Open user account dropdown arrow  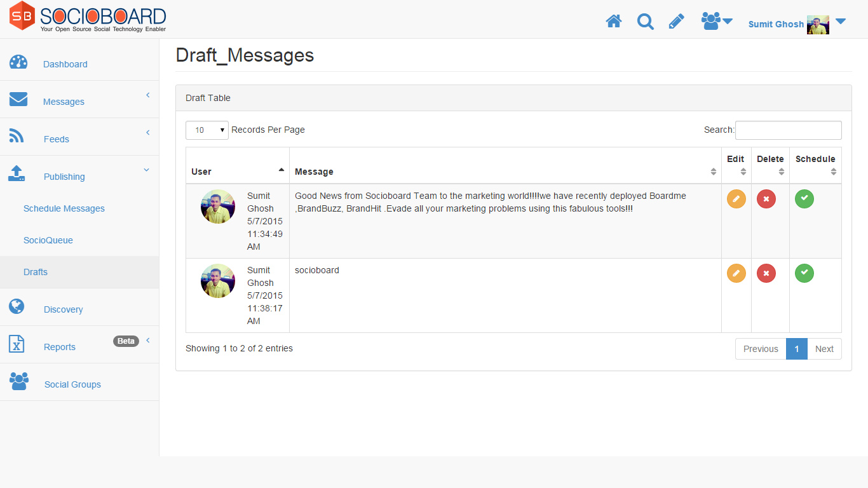[x=841, y=22]
